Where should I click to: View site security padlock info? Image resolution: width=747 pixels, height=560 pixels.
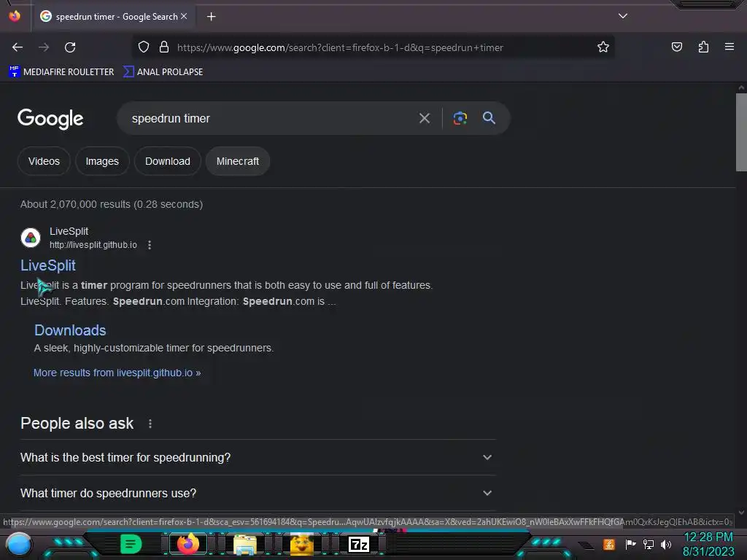[x=164, y=47]
